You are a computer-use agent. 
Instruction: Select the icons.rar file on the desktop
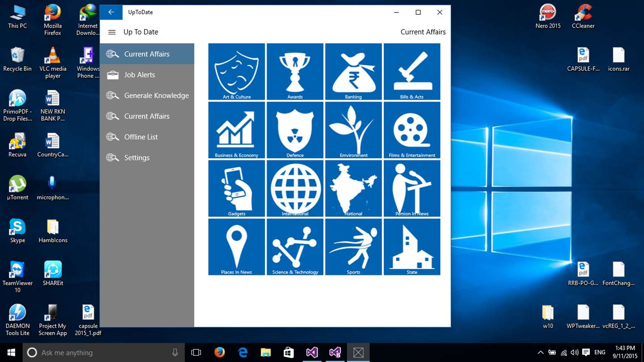coord(619,59)
